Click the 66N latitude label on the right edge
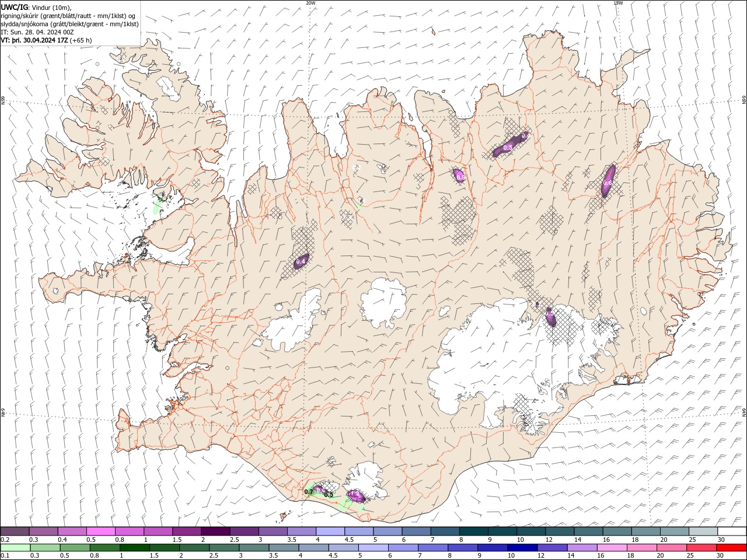This screenshot has width=747, height=560. (x=744, y=100)
